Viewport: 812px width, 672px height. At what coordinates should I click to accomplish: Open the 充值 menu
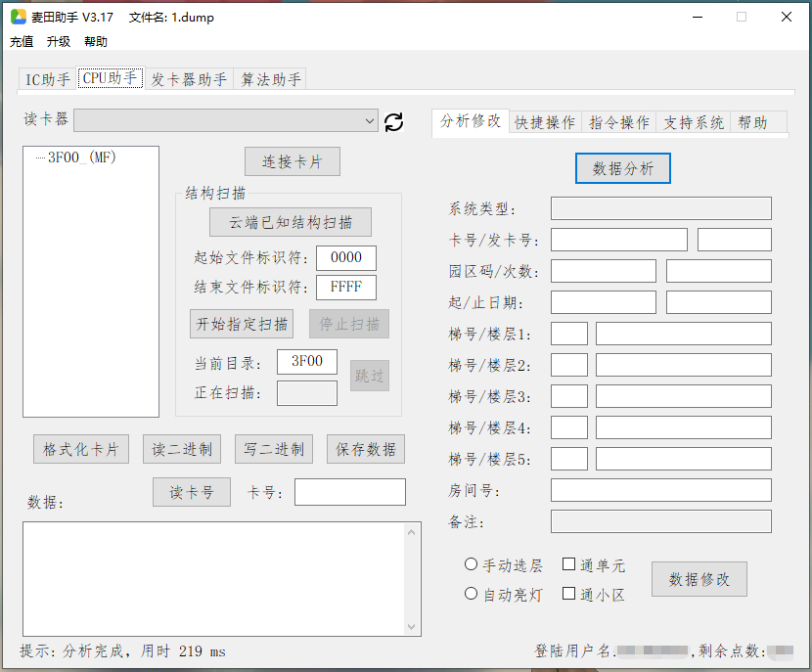point(22,41)
